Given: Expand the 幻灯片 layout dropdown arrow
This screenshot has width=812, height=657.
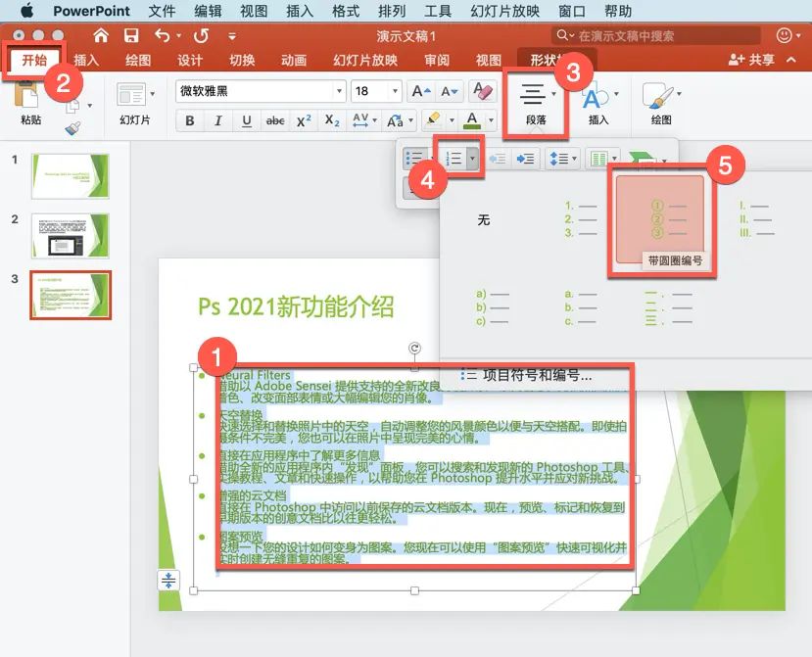Looking at the screenshot, I should (x=152, y=94).
